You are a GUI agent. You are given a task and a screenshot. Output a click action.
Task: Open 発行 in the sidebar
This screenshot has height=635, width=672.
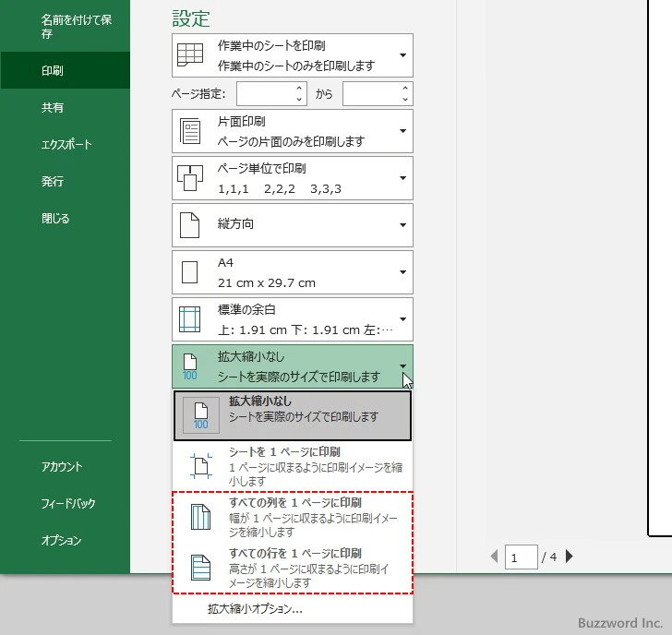(x=66, y=181)
